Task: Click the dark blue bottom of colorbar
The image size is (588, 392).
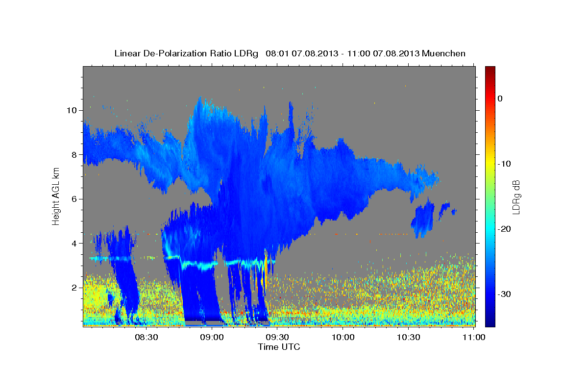Action: click(490, 321)
